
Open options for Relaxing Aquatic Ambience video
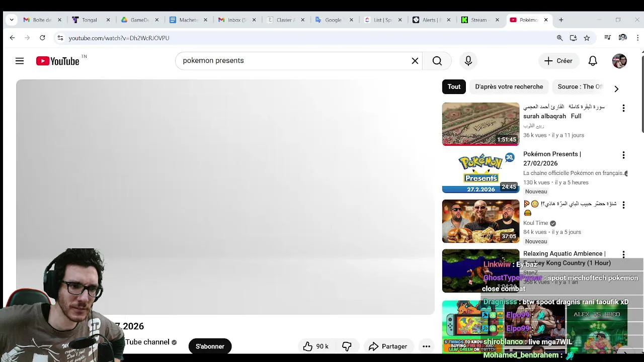(623, 255)
